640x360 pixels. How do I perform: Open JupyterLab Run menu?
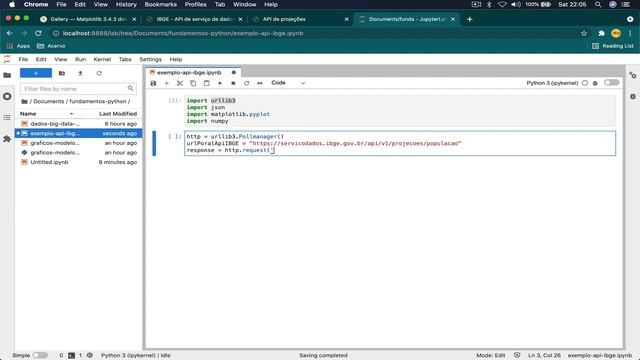click(x=80, y=59)
